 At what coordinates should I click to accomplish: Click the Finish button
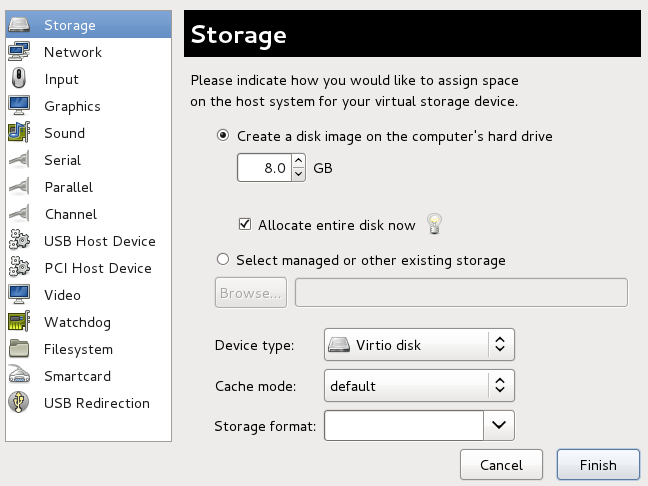(x=597, y=465)
